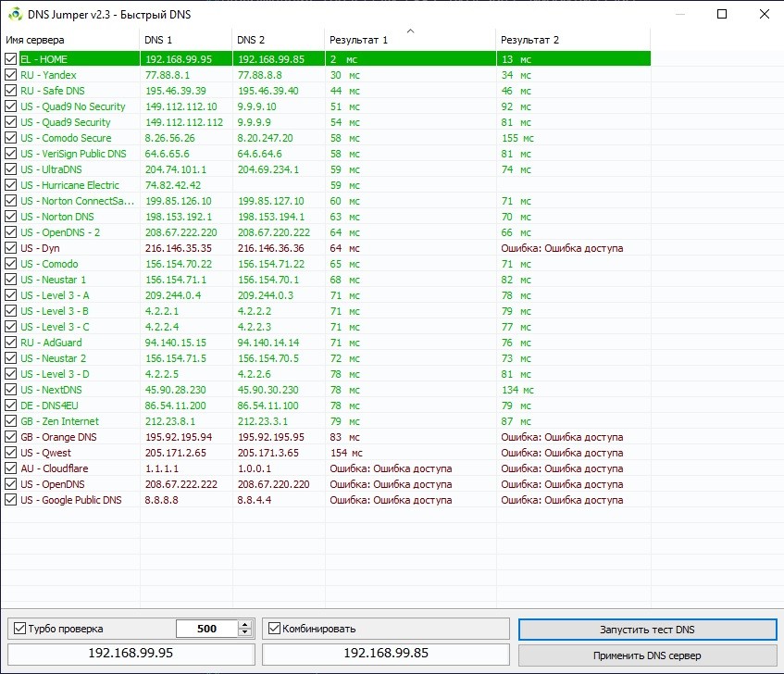Screen dimensions: 784x674
Task: Close the DNS Jumper window
Action: click(x=765, y=14)
